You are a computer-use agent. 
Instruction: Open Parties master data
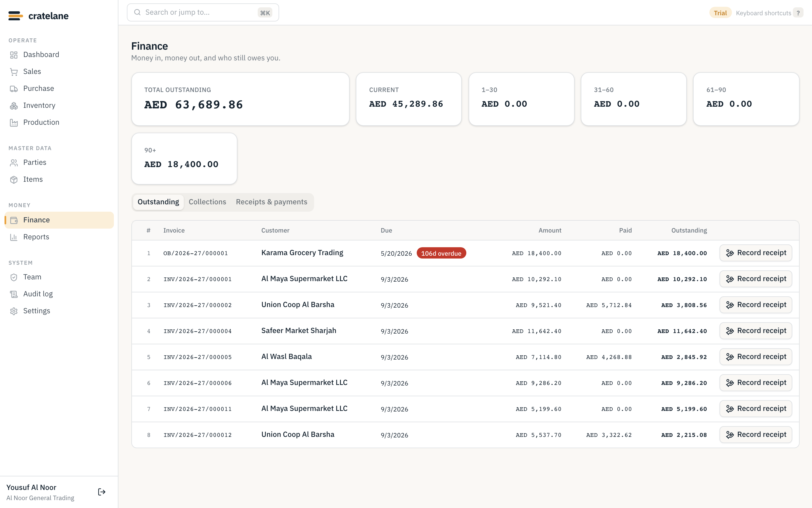coord(59,162)
